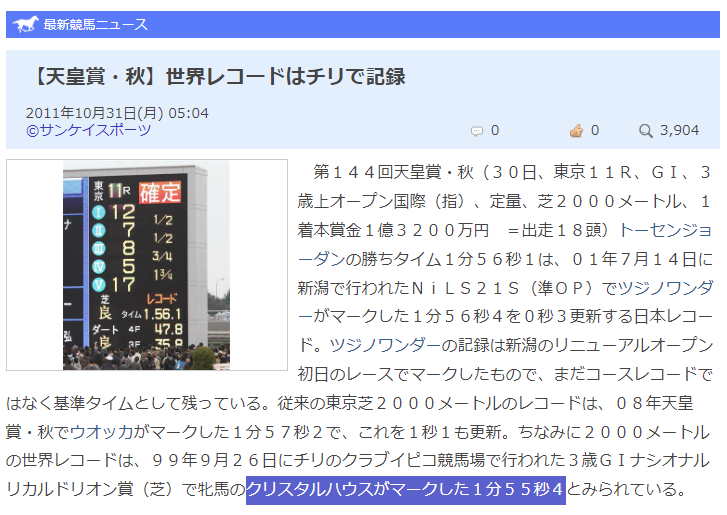727x515 pixels.
Task: Click the like count beside thumbs-up
Action: click(595, 131)
